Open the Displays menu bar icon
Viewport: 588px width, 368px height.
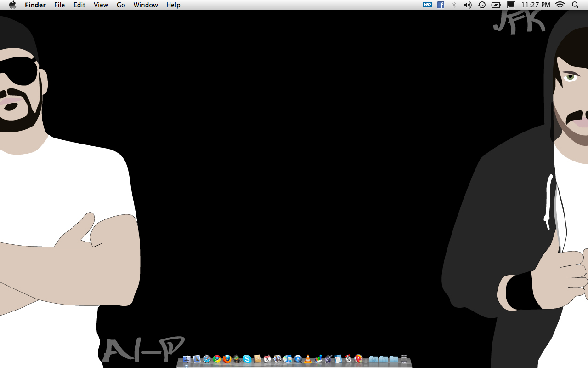tap(511, 5)
